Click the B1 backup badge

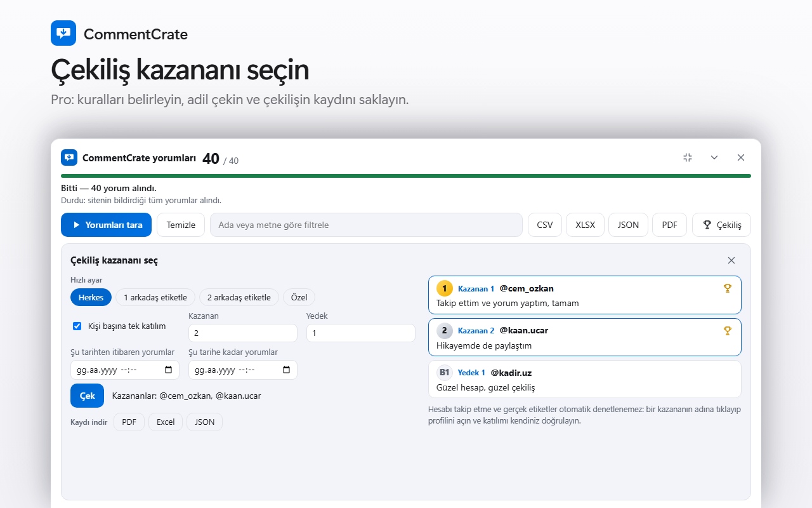click(445, 372)
